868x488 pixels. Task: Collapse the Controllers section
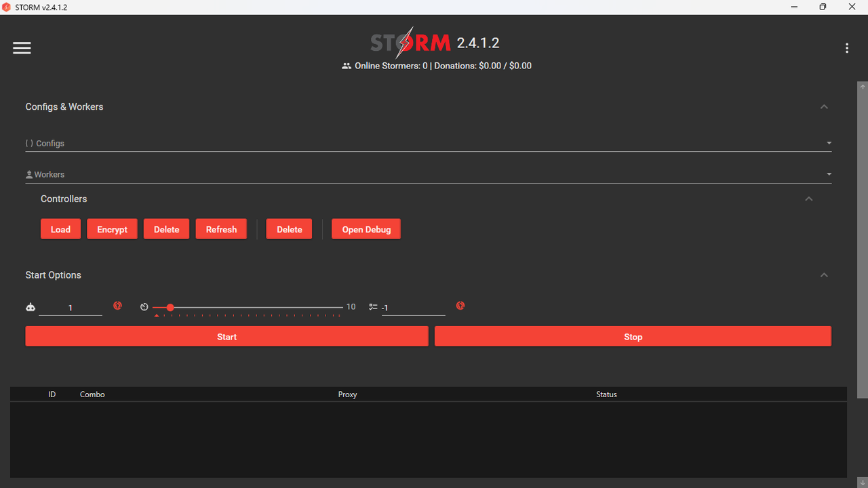click(808, 199)
